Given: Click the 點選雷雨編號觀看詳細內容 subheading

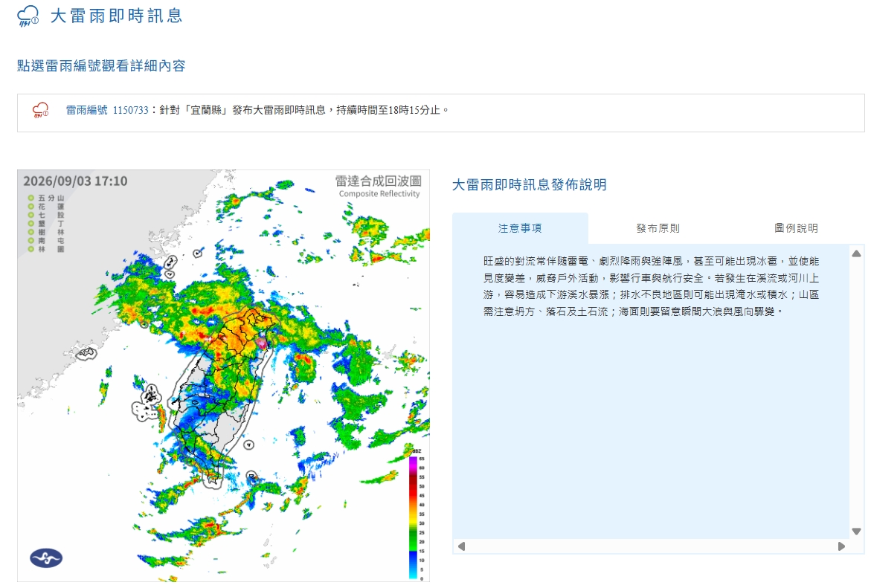Looking at the screenshot, I should pos(101,65).
